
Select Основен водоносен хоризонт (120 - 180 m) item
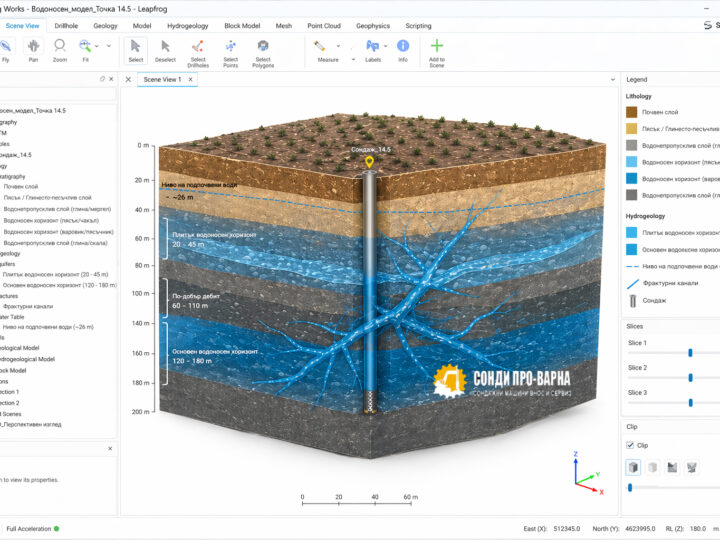pos(59,285)
